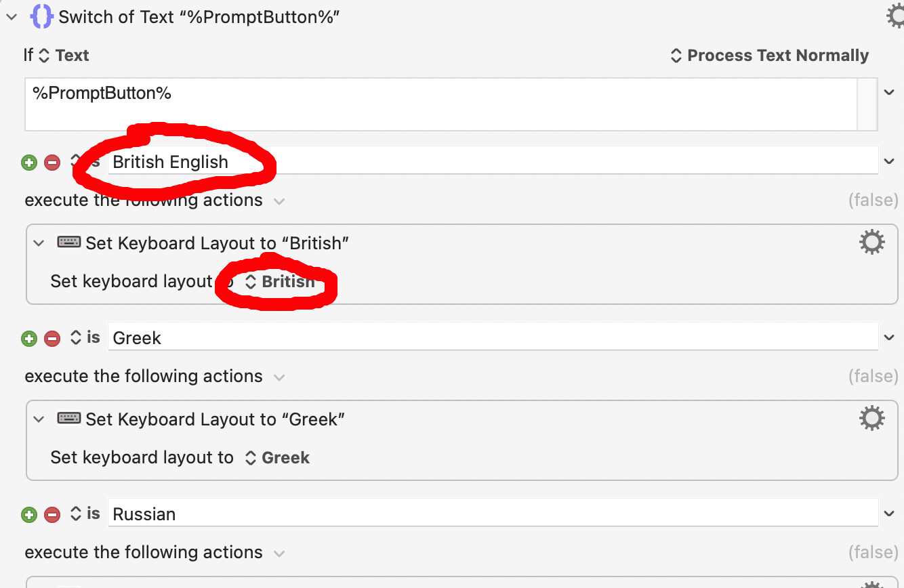Add a case after the Greek condition

tap(29, 339)
